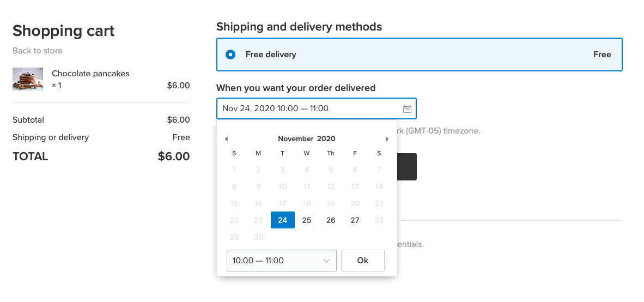Click the 2020 year label
This screenshot has width=644, height=302.
[326, 139]
